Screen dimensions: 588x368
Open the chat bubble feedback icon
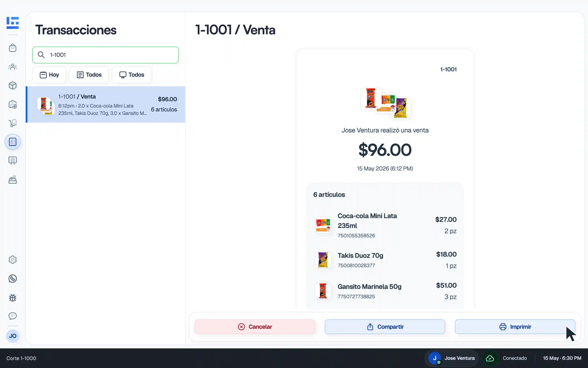click(13, 316)
